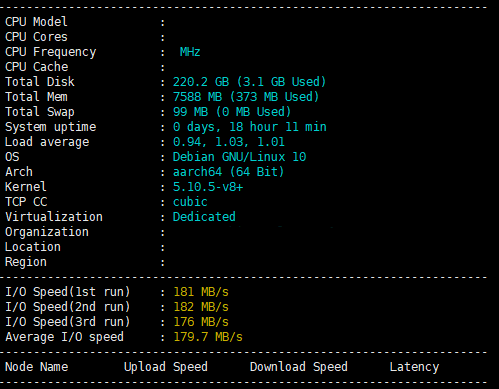499x389 pixels.
Task: Click the '5.10.5-v8+' kernel version
Action: coord(208,187)
